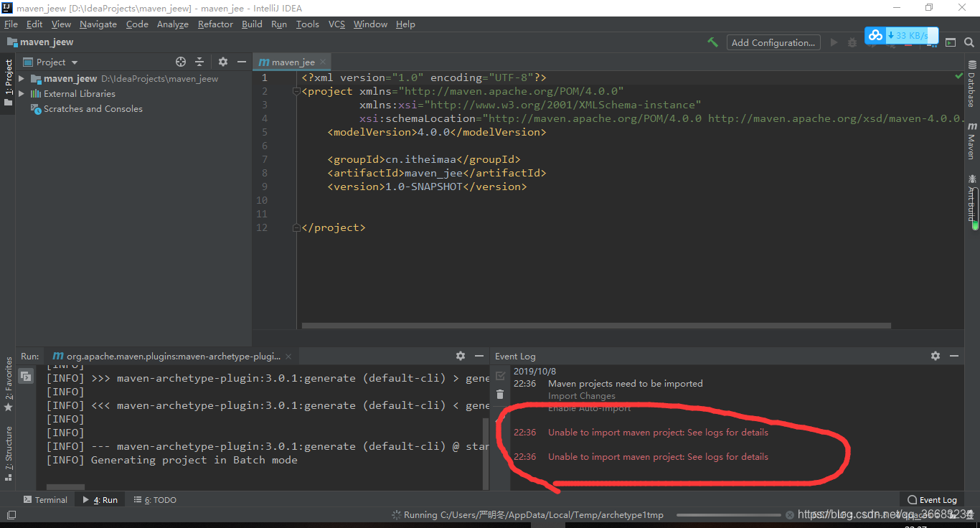Click the Clear All trash icon in Event Log
The height and width of the screenshot is (528, 980).
point(500,395)
